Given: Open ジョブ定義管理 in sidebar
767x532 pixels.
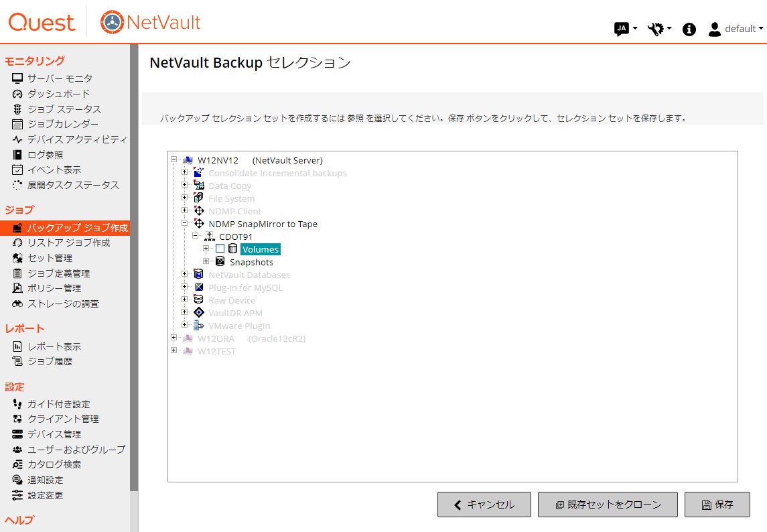Looking at the screenshot, I should (59, 273).
